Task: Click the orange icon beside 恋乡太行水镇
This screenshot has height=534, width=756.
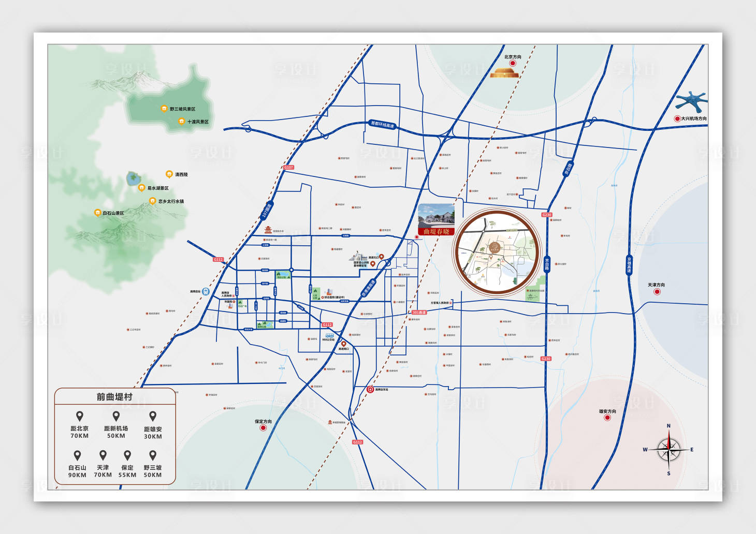Action: click(x=152, y=201)
